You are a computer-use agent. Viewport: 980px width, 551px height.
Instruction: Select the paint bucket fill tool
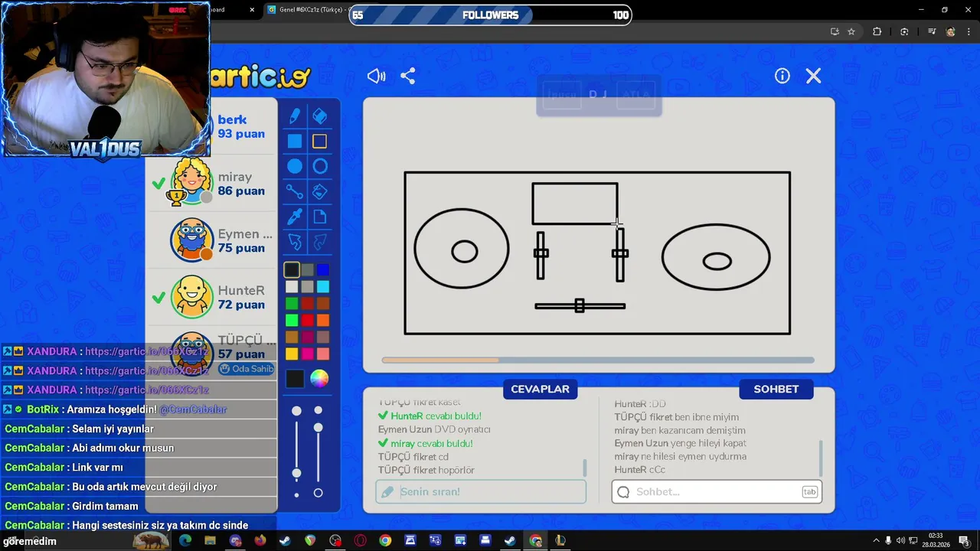click(x=320, y=191)
